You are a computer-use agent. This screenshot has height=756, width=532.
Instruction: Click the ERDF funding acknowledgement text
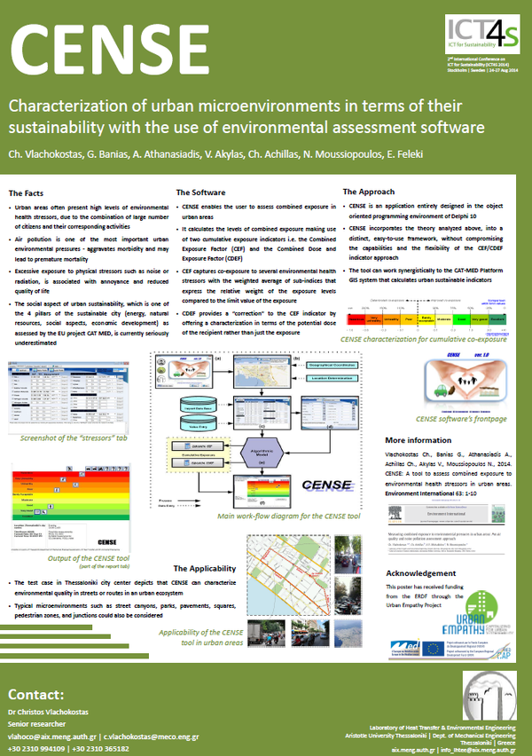(425, 596)
